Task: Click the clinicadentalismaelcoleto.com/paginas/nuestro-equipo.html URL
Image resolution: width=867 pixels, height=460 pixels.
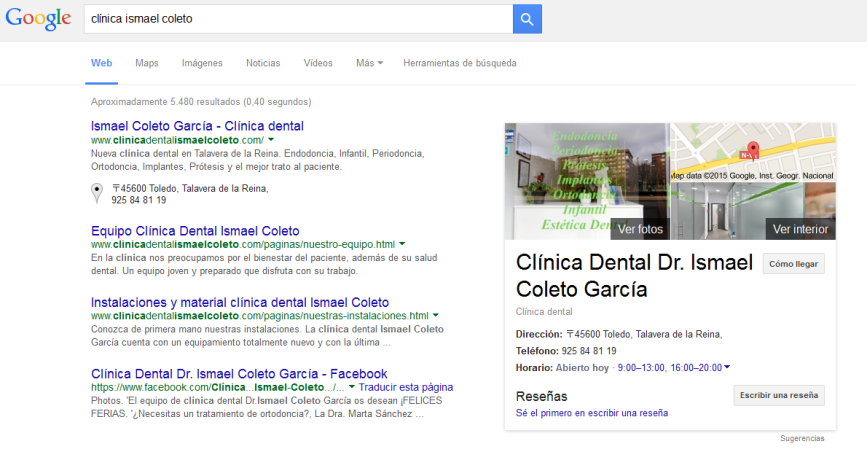Action: tap(243, 244)
